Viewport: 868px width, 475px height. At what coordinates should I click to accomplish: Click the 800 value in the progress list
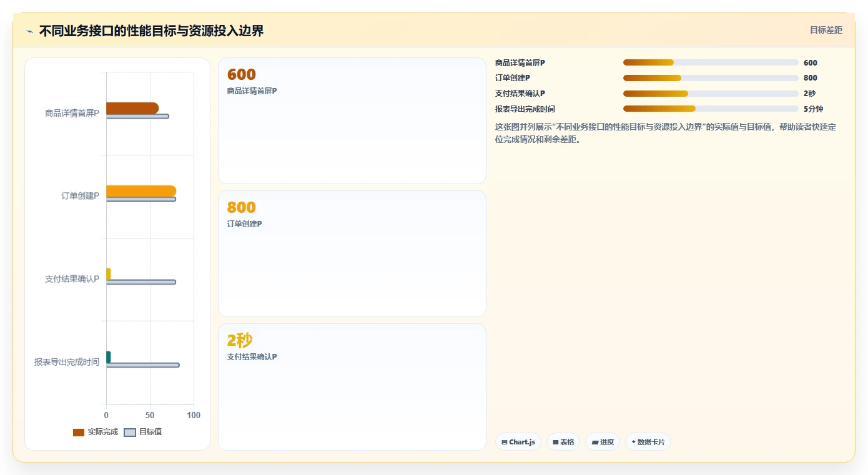pyautogui.click(x=811, y=78)
